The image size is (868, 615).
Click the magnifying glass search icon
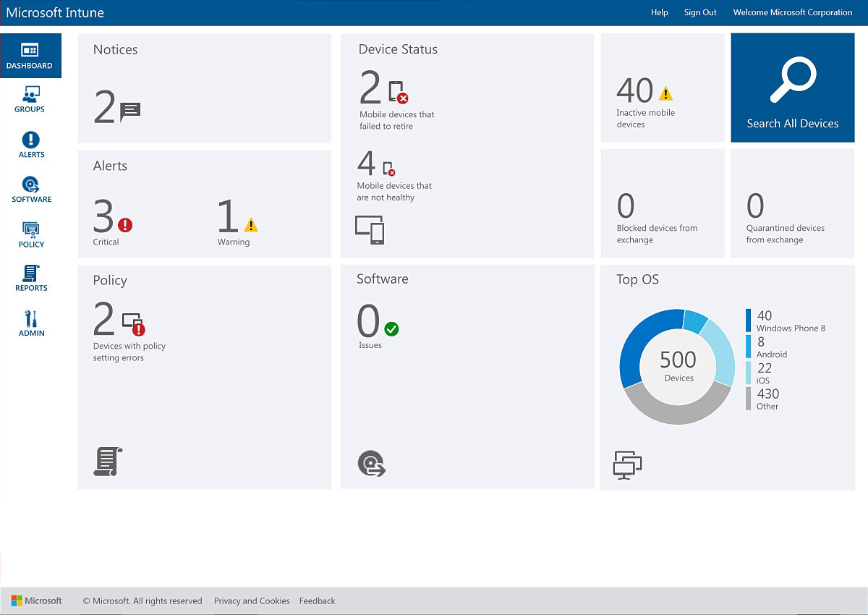793,80
